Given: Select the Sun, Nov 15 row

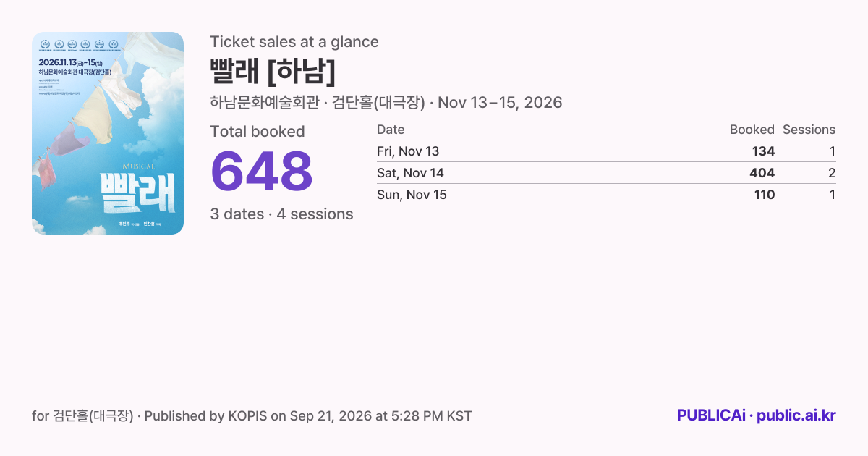Looking at the screenshot, I should [x=606, y=195].
